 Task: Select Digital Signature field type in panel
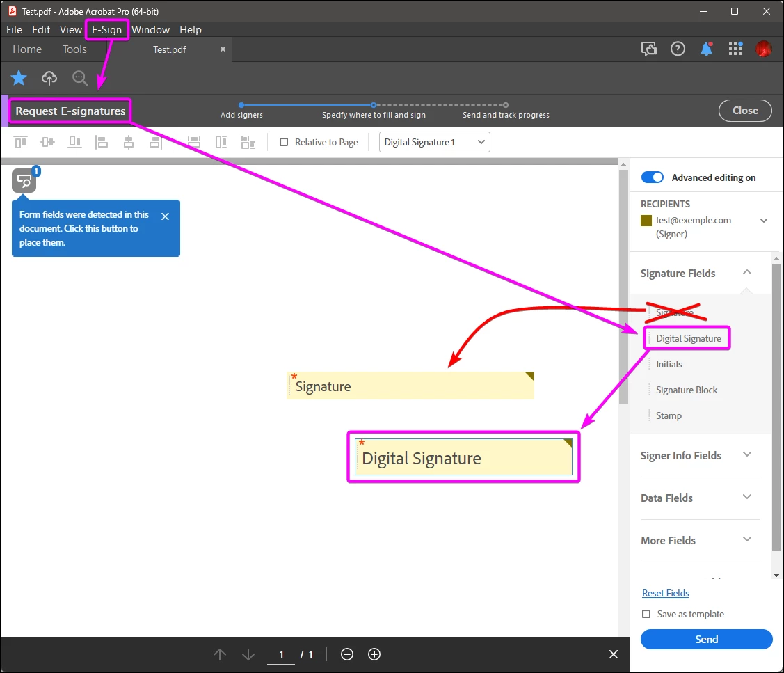coord(688,338)
